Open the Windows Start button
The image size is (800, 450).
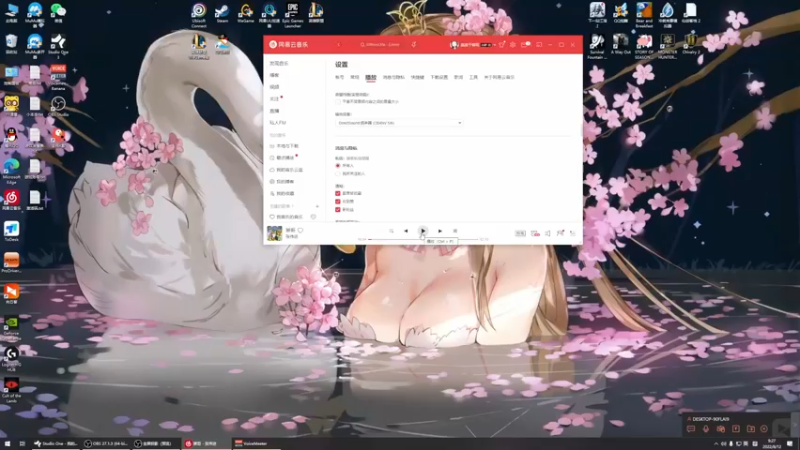(7, 444)
